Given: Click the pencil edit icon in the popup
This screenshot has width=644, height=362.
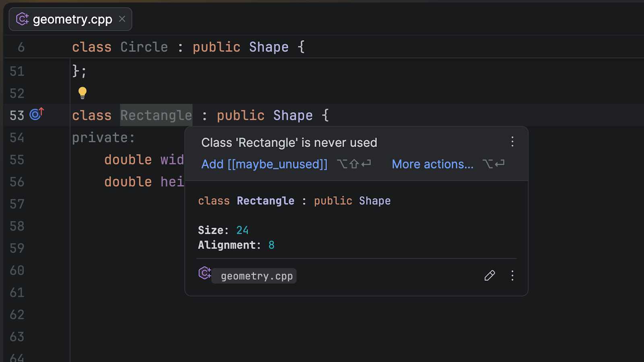Looking at the screenshot, I should 489,276.
